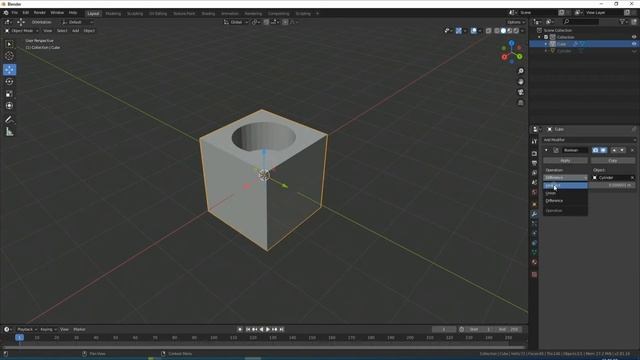Switch to Solid viewport shading mode
This screenshot has height=360, width=640.
click(503, 31)
